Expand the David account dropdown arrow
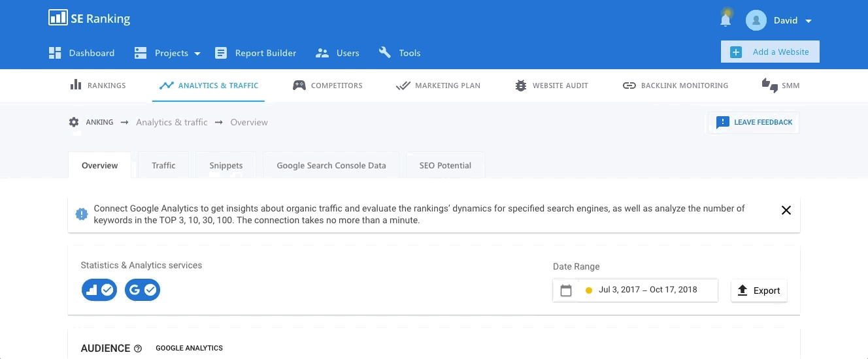The height and width of the screenshot is (359, 868). point(809,21)
